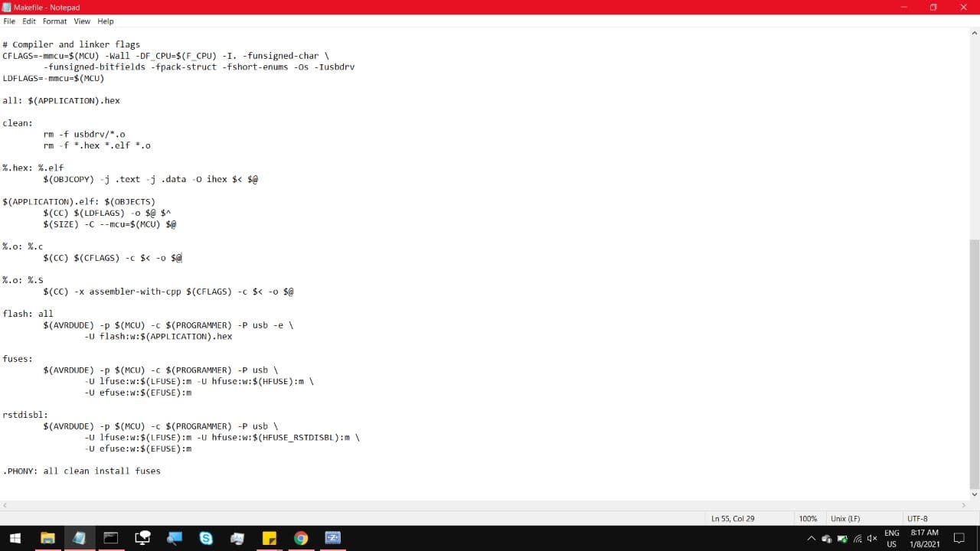Click the 'assembler-with-cpp' command line
This screenshot has width=980, height=551.
point(168,292)
